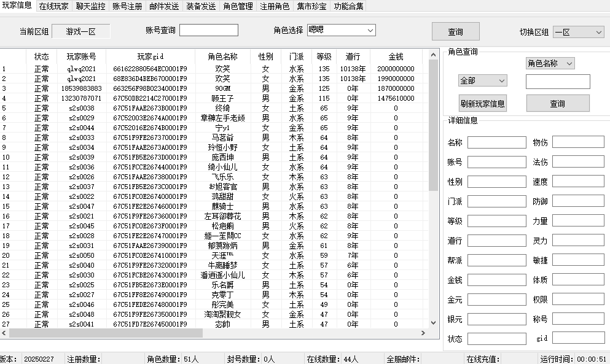Select the 功能合集 tab
This screenshot has width=610, height=364.
[348, 7]
